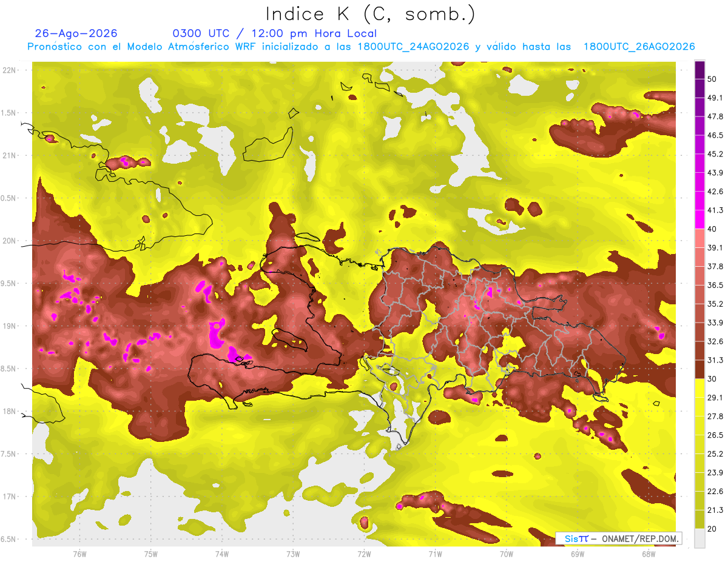Click the "71W" longitude label

click(435, 553)
